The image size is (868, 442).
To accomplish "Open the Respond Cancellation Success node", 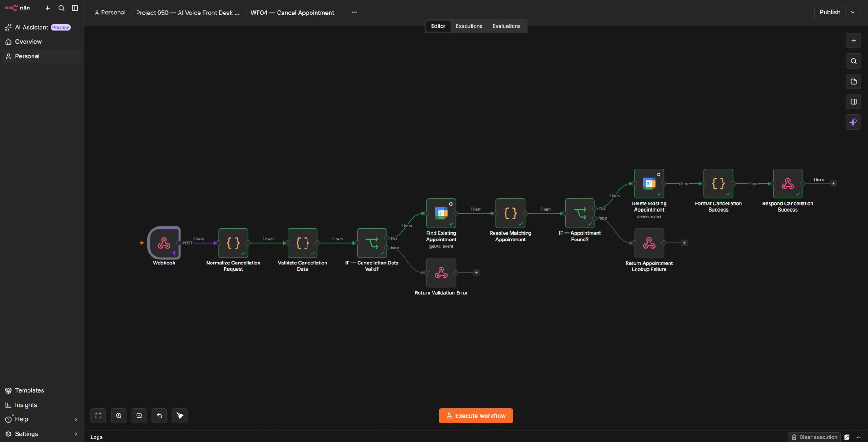I will pos(788,183).
